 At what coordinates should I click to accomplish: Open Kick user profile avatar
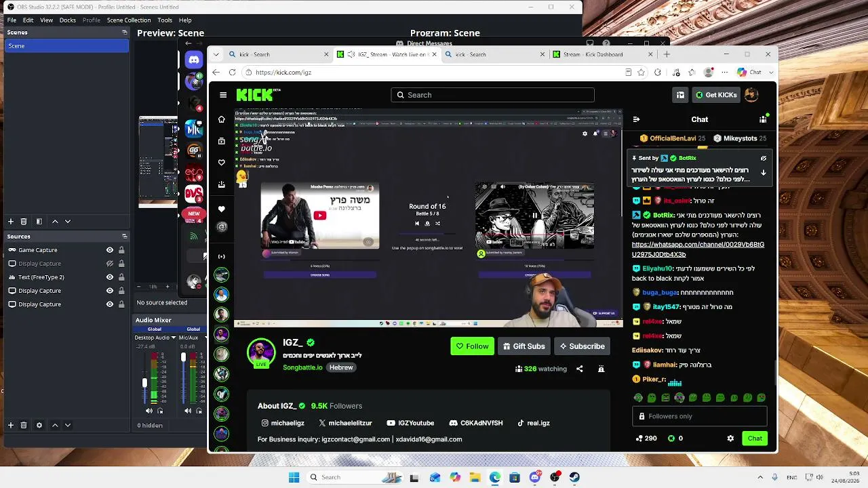(751, 95)
